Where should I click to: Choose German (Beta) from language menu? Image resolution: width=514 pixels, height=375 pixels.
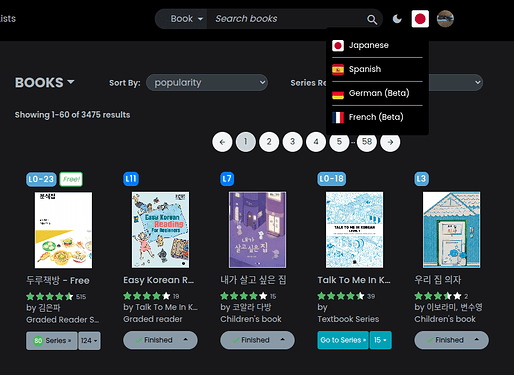pyautogui.click(x=377, y=93)
